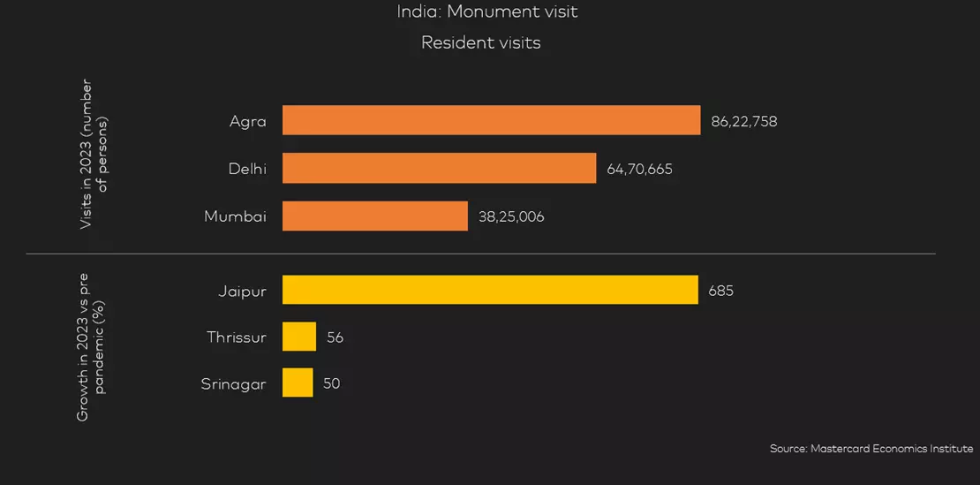Click the chart title India: Monument visit
980x485 pixels.
(486, 11)
